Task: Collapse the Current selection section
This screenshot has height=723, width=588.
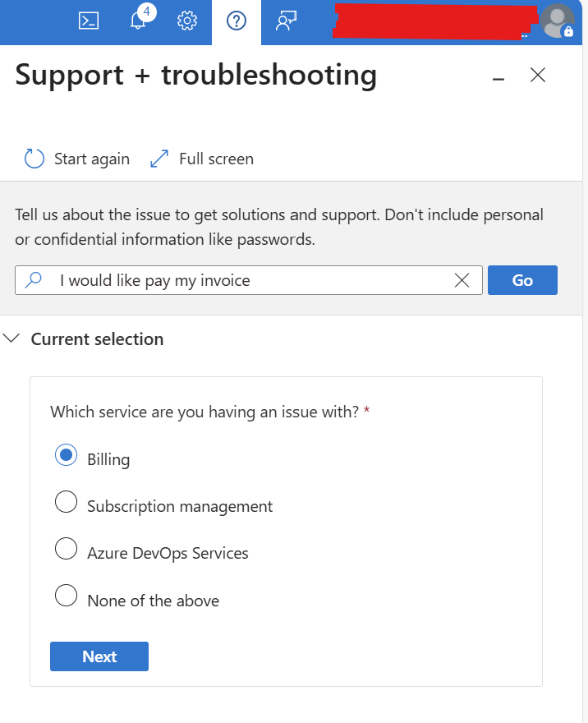Action: tap(11, 338)
